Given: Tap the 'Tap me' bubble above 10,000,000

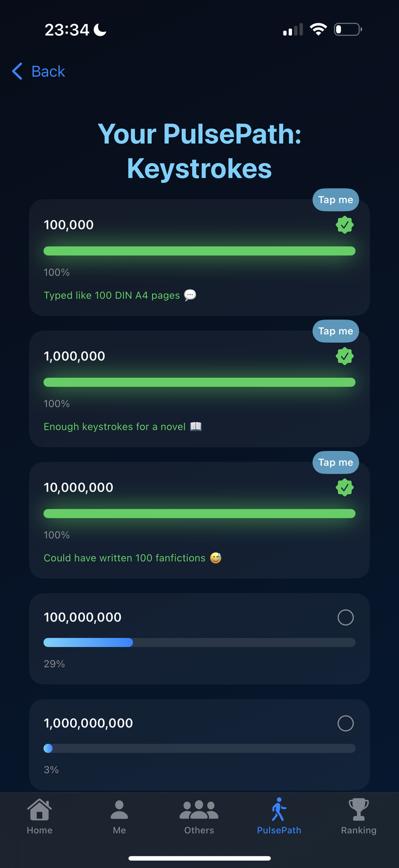Looking at the screenshot, I should (x=336, y=462).
